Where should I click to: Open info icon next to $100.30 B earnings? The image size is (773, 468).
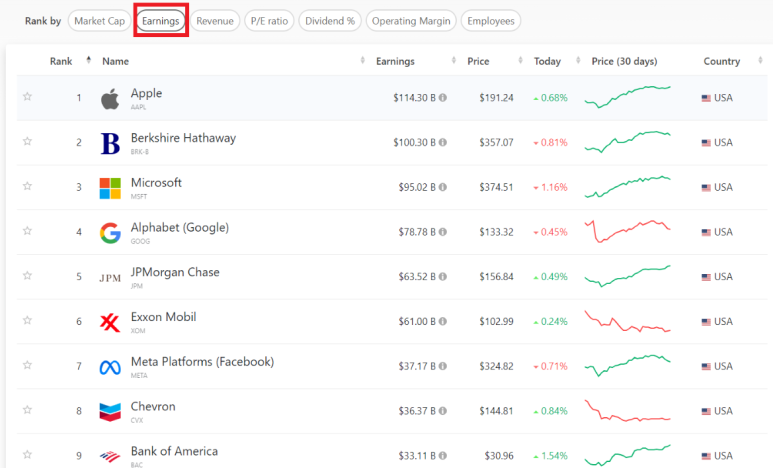coord(443,143)
